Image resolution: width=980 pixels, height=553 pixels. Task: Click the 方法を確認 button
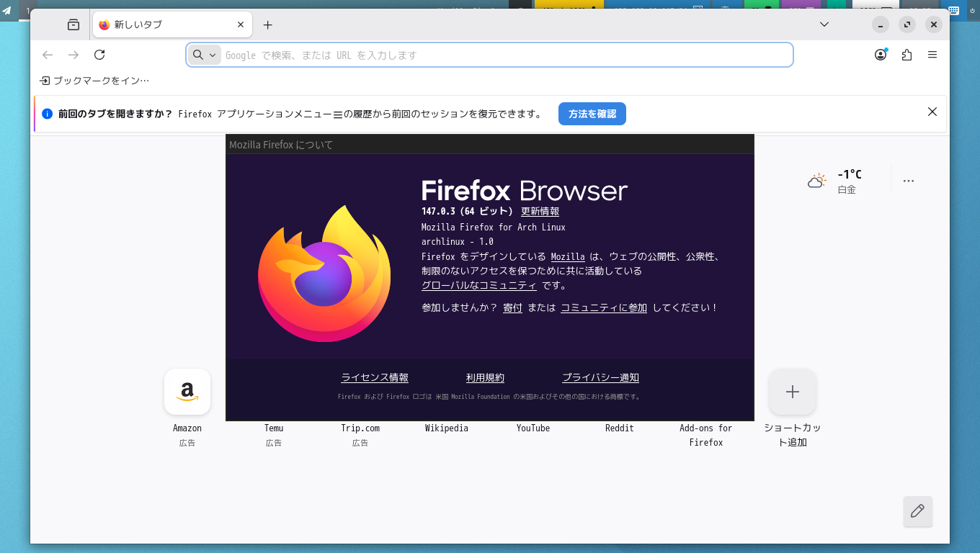click(592, 114)
